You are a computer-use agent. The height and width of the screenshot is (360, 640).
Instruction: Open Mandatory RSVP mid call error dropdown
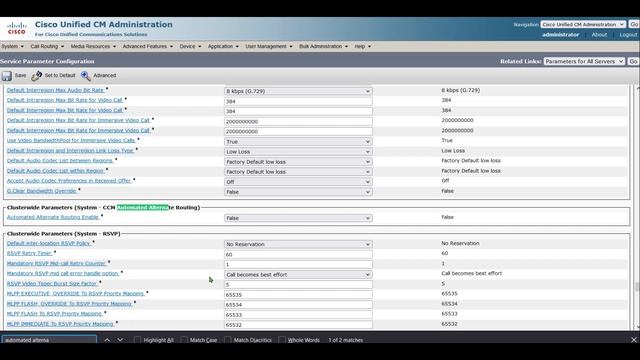pos(298,275)
